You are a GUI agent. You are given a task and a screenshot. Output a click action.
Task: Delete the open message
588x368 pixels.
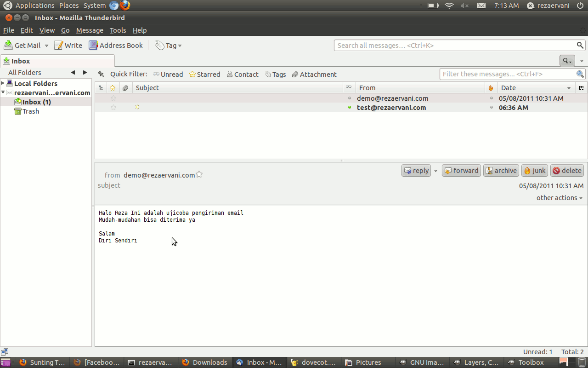coord(567,171)
